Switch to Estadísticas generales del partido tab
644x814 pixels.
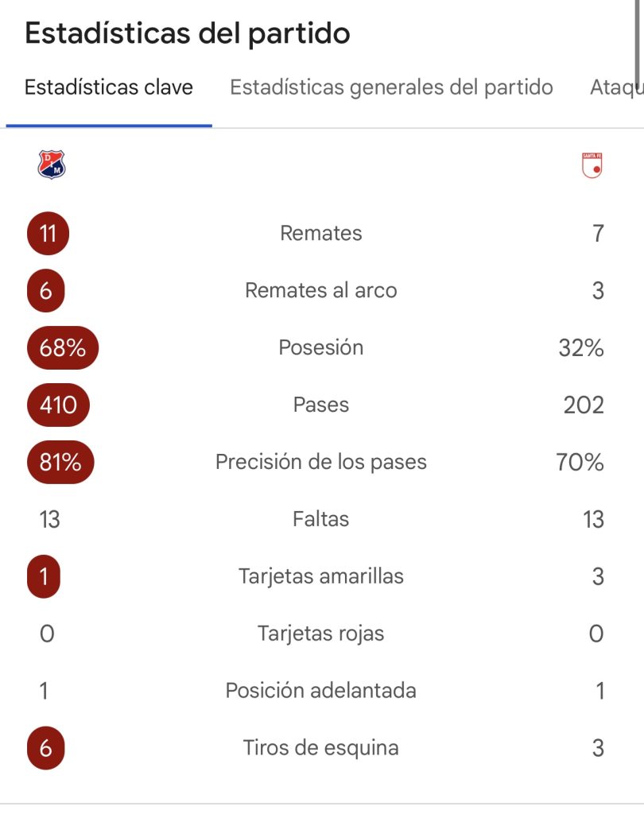392,87
